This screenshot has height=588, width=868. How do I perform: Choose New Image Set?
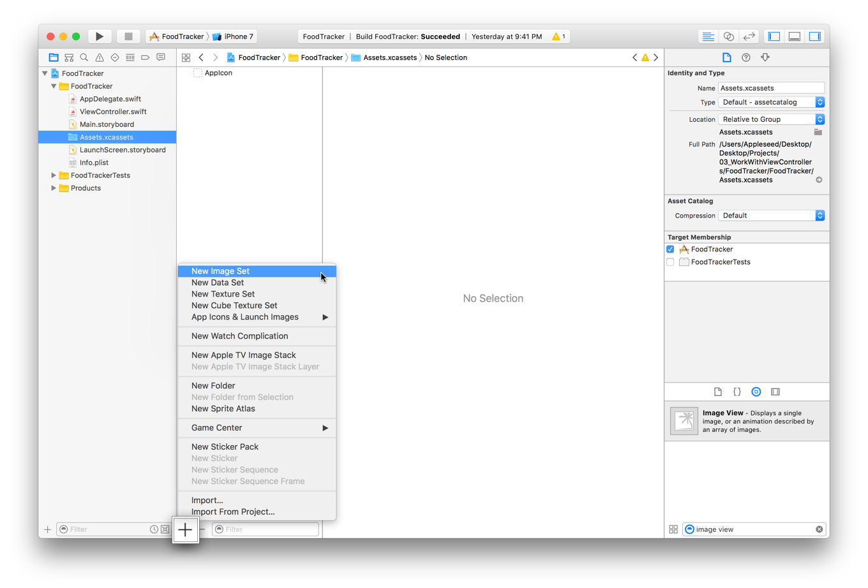[257, 271]
